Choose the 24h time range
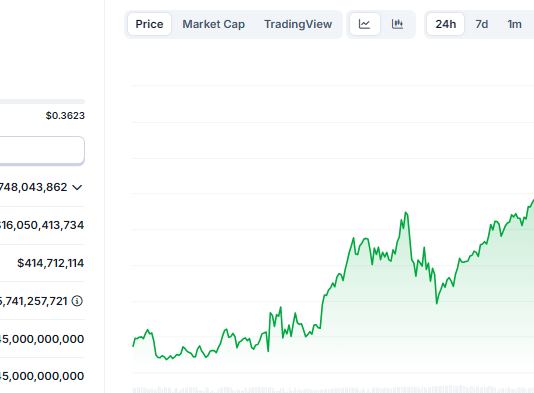This screenshot has height=393, width=534. pos(445,24)
